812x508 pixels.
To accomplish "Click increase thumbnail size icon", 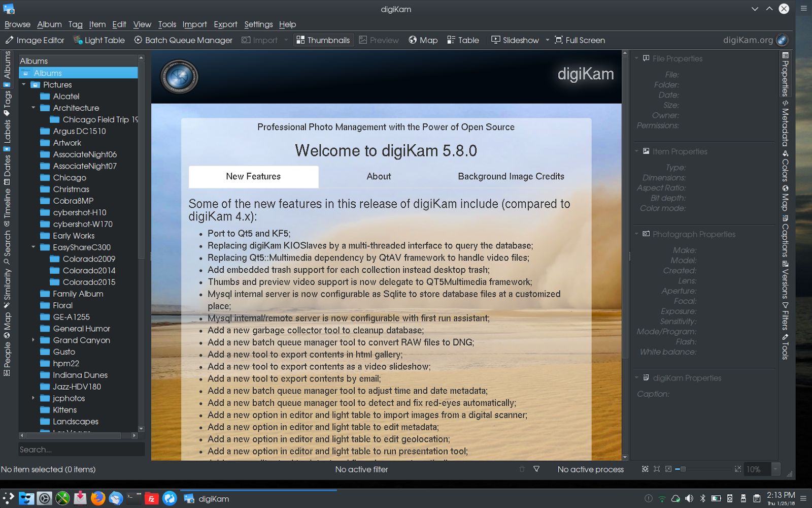I will [x=738, y=469].
